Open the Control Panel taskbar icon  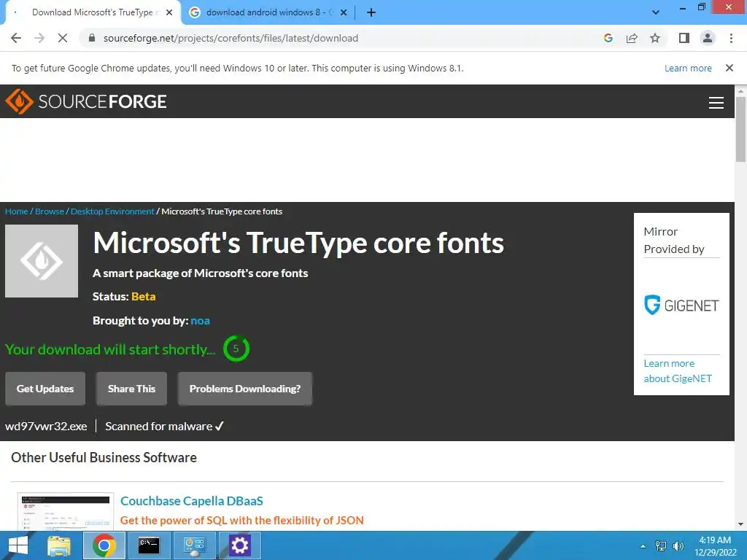[x=194, y=545]
